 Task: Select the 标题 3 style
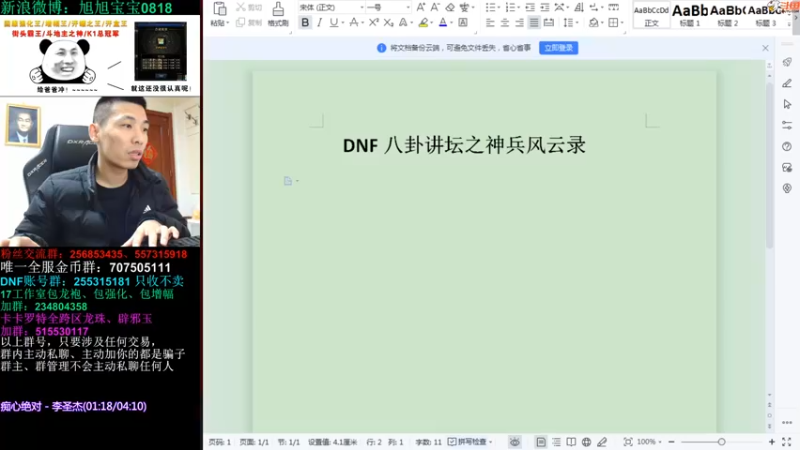pyautogui.click(x=765, y=14)
